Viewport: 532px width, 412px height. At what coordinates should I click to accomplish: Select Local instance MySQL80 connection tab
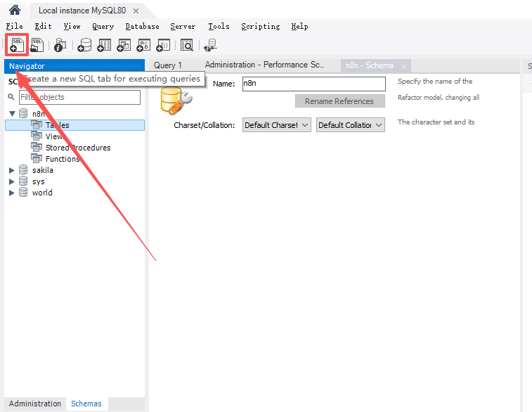pyautogui.click(x=82, y=11)
